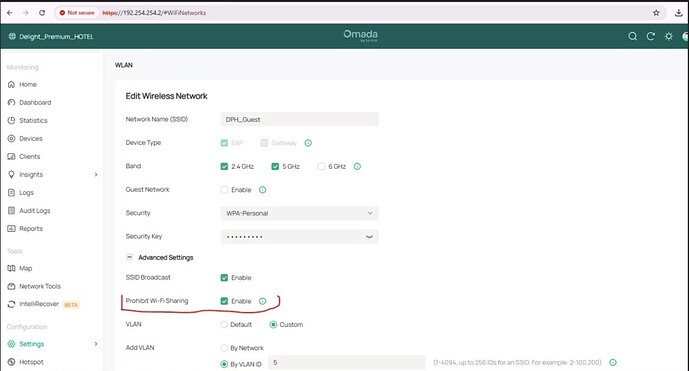This screenshot has height=371, width=689.
Task: Select Add VLAN By VLAN ID option
Action: click(224, 364)
